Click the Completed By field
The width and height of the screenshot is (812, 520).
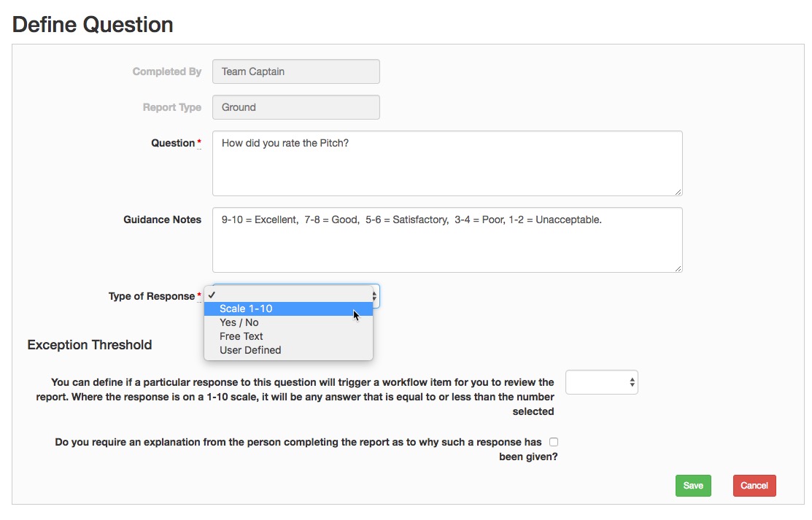tap(296, 71)
